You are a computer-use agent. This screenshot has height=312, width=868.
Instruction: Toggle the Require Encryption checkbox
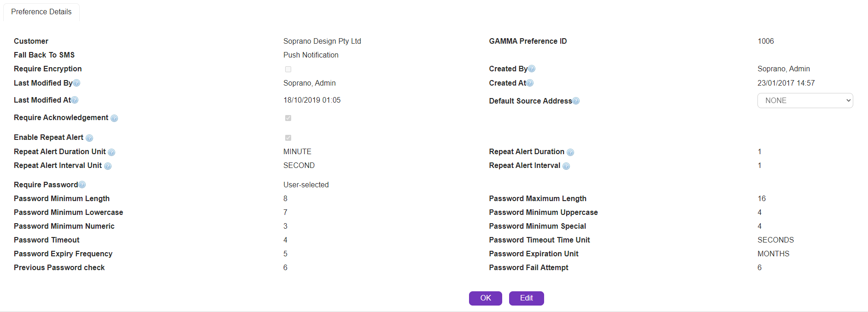point(288,69)
